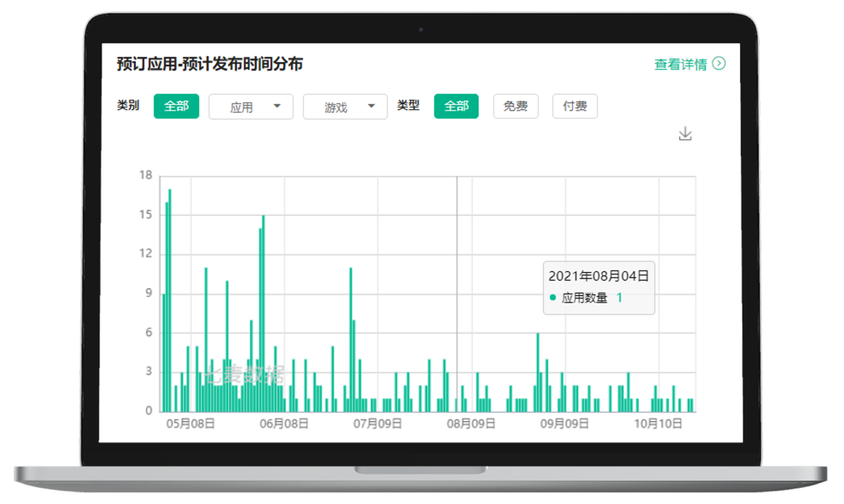844x504 pixels.
Task: Click the 类别 label
Action: click(x=128, y=105)
